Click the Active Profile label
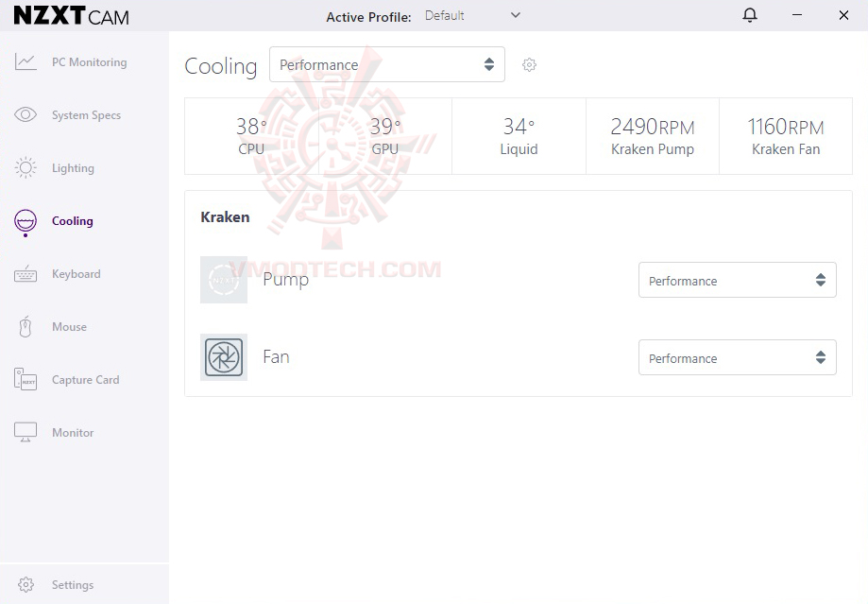Screen dimensions: 868x604 click(368, 17)
